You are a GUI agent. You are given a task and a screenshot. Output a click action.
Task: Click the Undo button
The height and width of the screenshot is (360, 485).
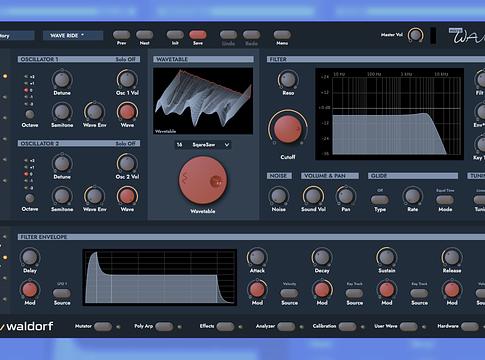(x=228, y=35)
